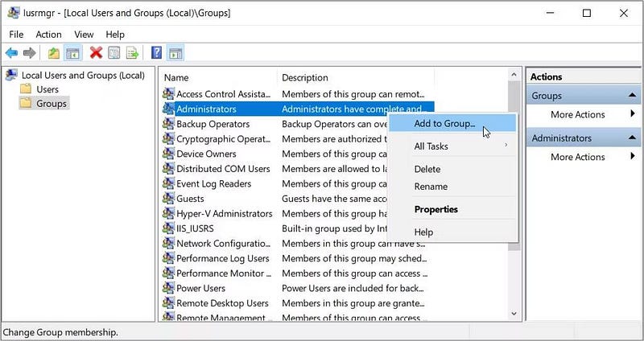The width and height of the screenshot is (644, 341).
Task: Click the Distributed COM Users group icon
Action: [168, 168]
